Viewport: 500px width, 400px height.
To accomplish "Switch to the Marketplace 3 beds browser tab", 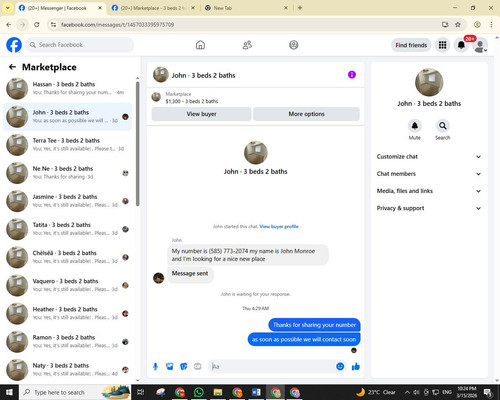I will pyautogui.click(x=153, y=8).
